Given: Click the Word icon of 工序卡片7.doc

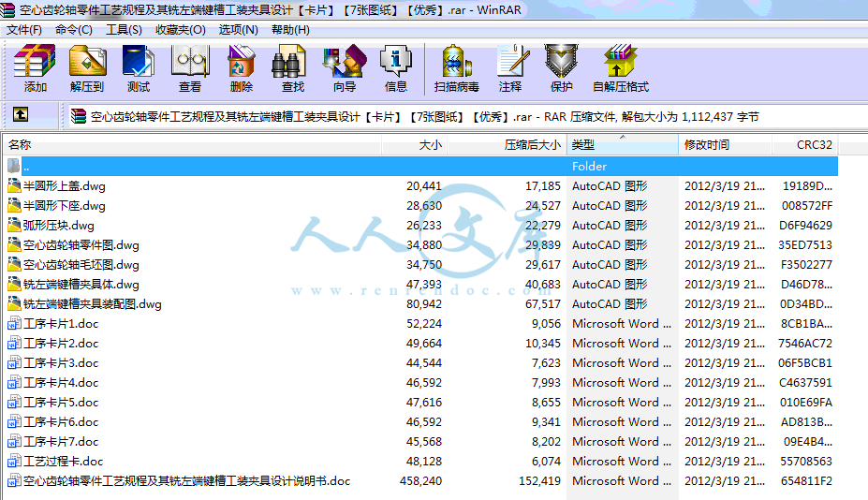Looking at the screenshot, I should [x=14, y=441].
